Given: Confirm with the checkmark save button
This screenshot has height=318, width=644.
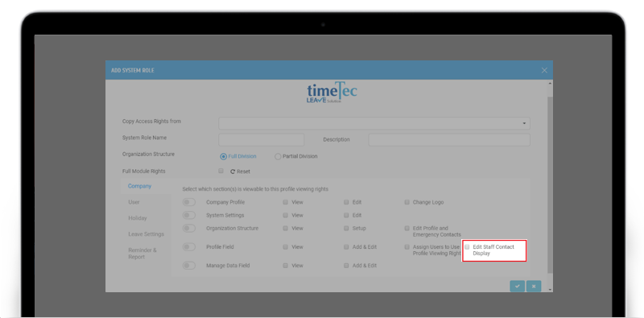Looking at the screenshot, I should click(x=517, y=286).
